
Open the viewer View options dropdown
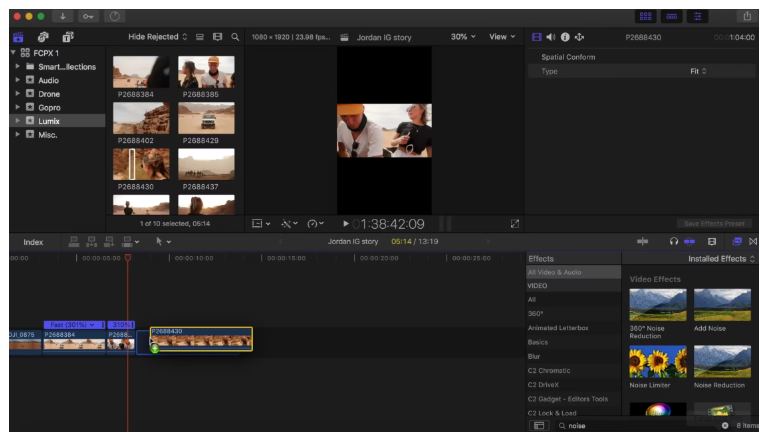pos(502,37)
